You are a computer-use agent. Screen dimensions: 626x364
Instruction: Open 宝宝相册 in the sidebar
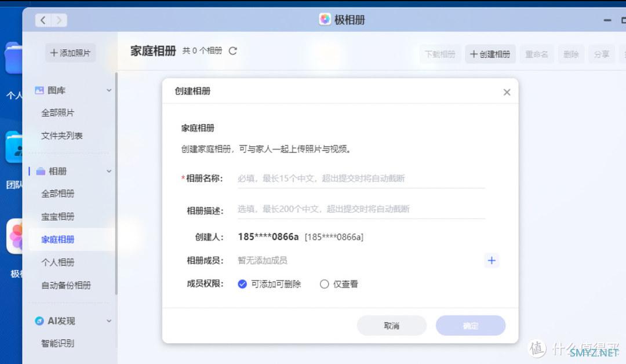(58, 217)
